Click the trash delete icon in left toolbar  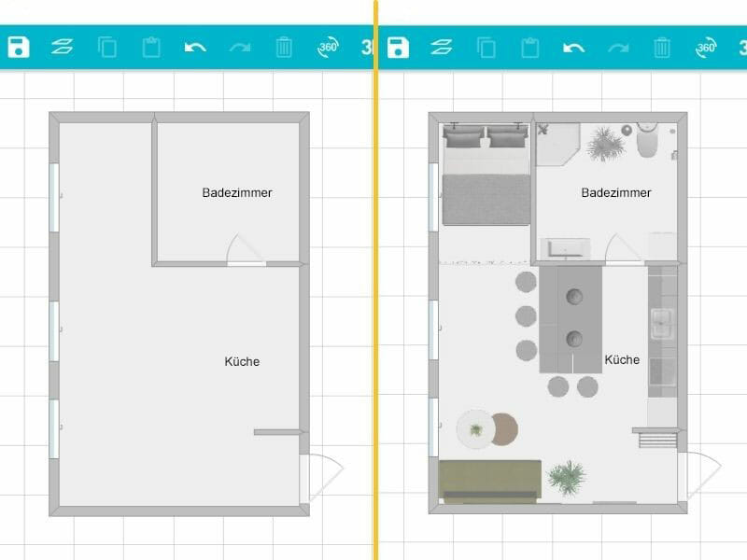tap(284, 48)
